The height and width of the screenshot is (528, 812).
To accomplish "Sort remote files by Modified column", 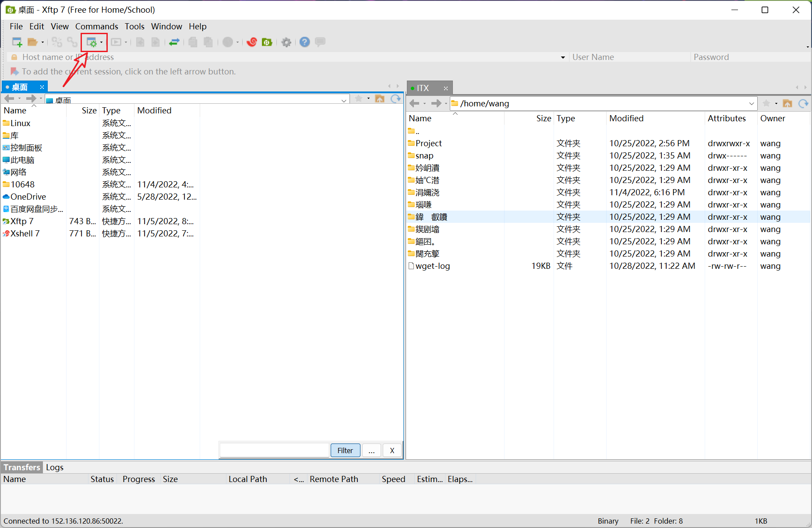I will [626, 118].
